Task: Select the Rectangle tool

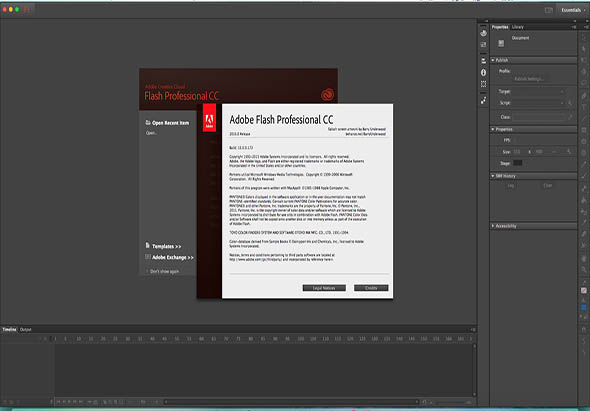Action: (x=584, y=130)
